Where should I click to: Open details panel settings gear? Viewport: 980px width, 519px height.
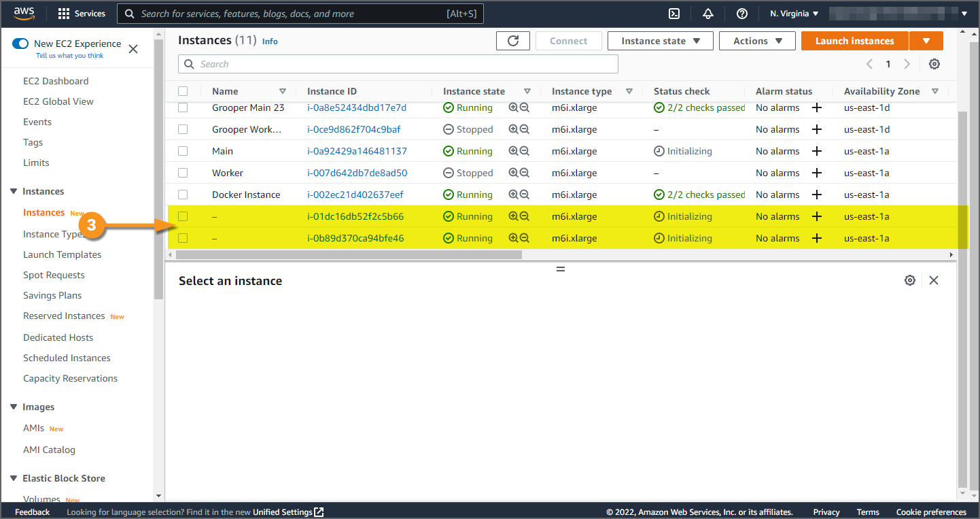[910, 280]
